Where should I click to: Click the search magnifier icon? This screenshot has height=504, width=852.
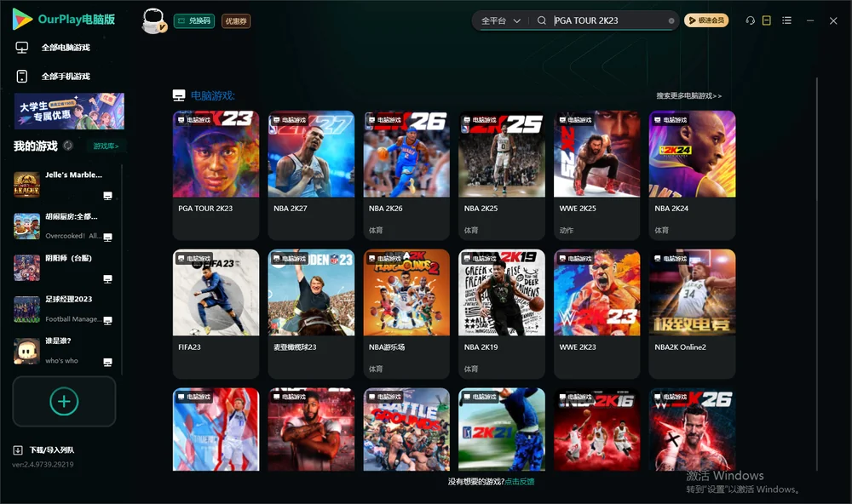coord(542,20)
